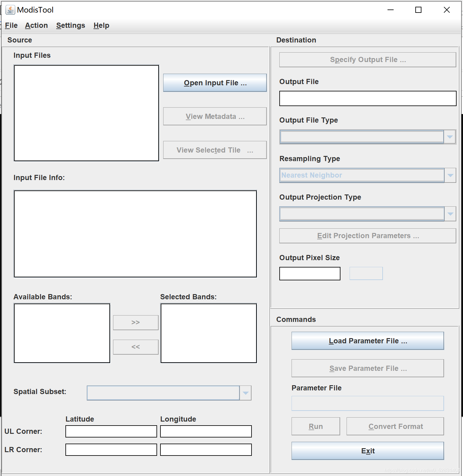Click Specify Output File button
This screenshot has height=476, width=463.
click(x=368, y=60)
